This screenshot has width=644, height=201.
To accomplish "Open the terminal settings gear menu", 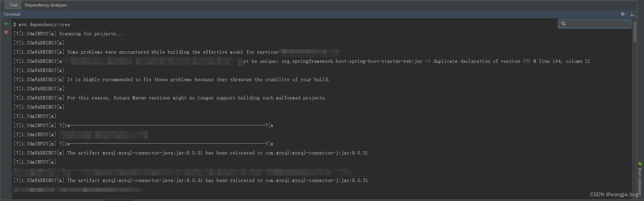I will coord(622,14).
